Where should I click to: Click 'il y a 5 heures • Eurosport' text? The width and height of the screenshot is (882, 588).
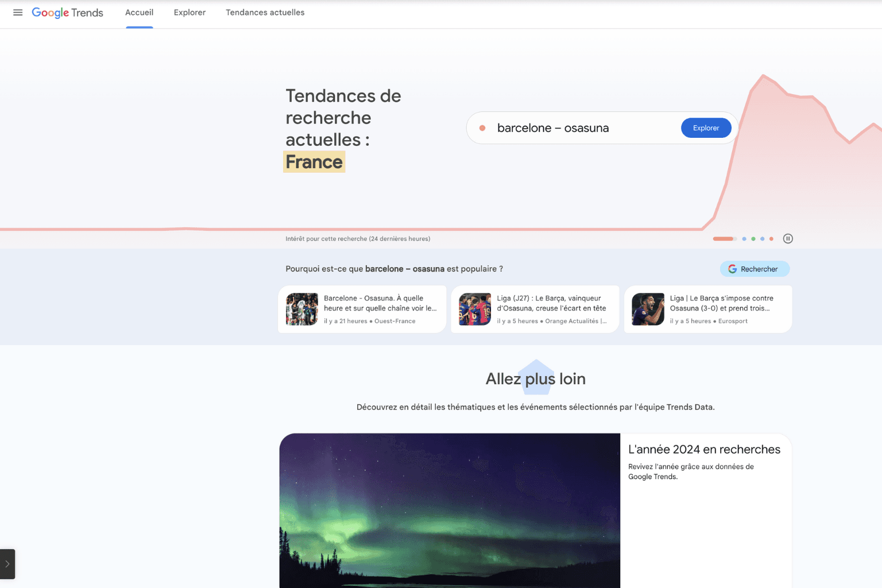pos(709,321)
